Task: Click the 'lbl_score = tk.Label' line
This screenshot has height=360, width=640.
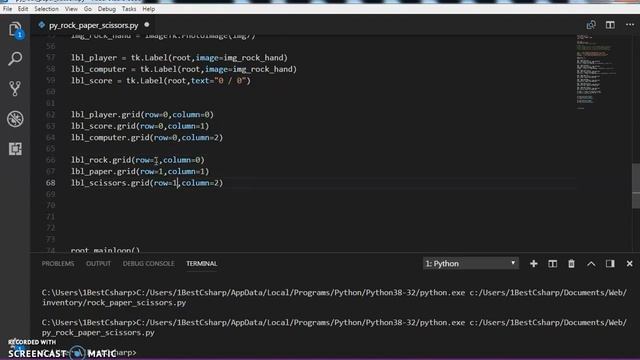Action: (161, 80)
